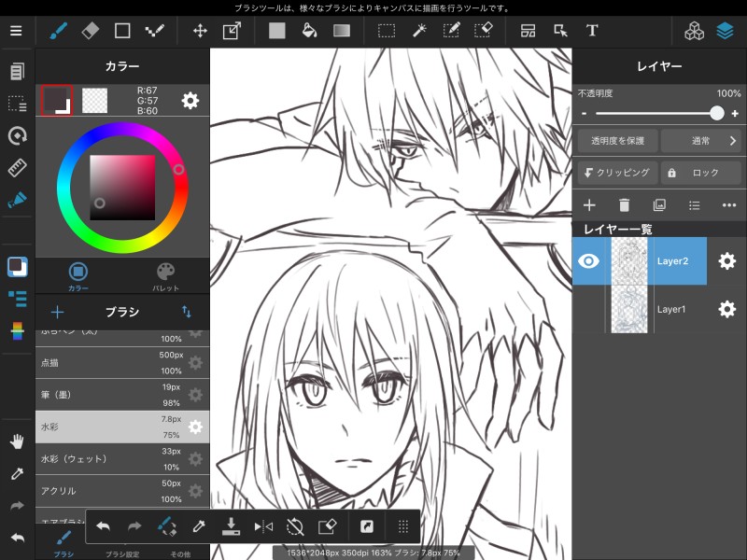
Task: Open color settings gear
Action: (x=190, y=101)
